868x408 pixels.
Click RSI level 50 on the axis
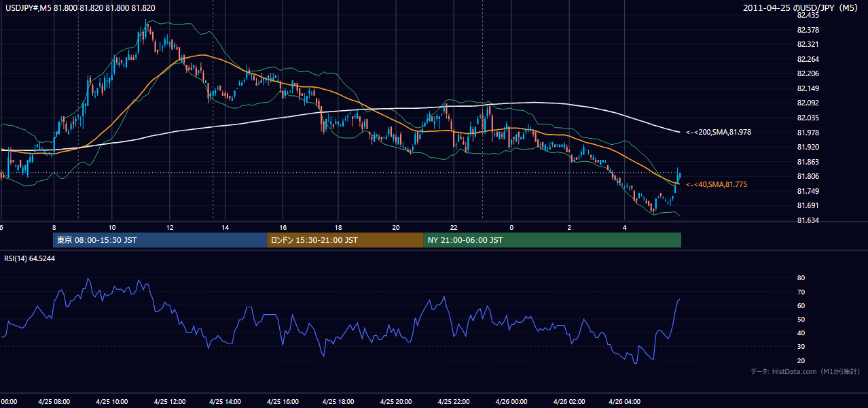(x=801, y=319)
